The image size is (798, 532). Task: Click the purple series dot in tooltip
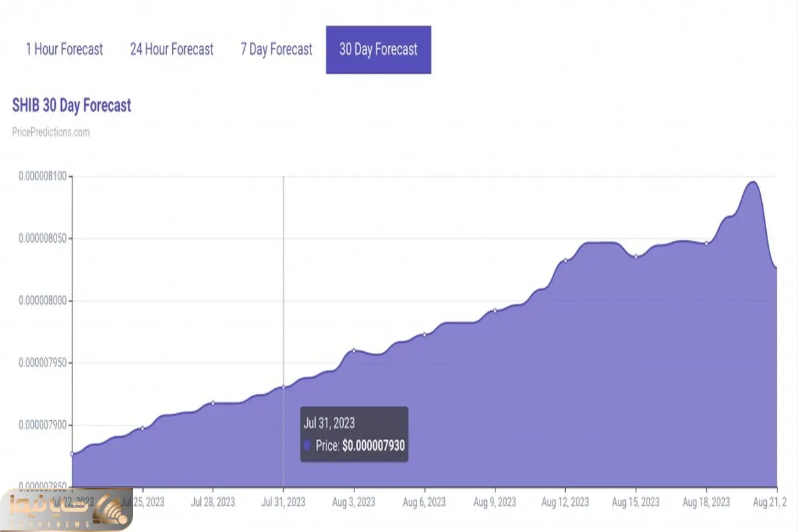pyautogui.click(x=307, y=446)
